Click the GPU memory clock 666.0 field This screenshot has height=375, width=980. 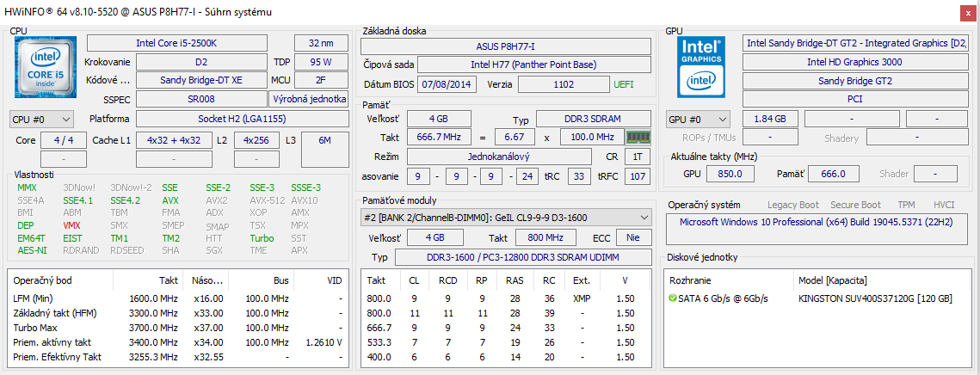click(x=833, y=174)
